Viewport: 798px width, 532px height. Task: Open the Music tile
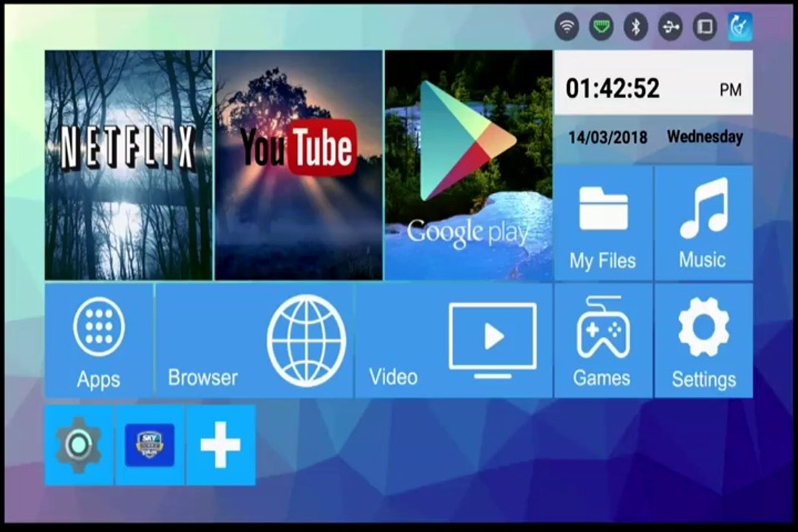coord(703,222)
